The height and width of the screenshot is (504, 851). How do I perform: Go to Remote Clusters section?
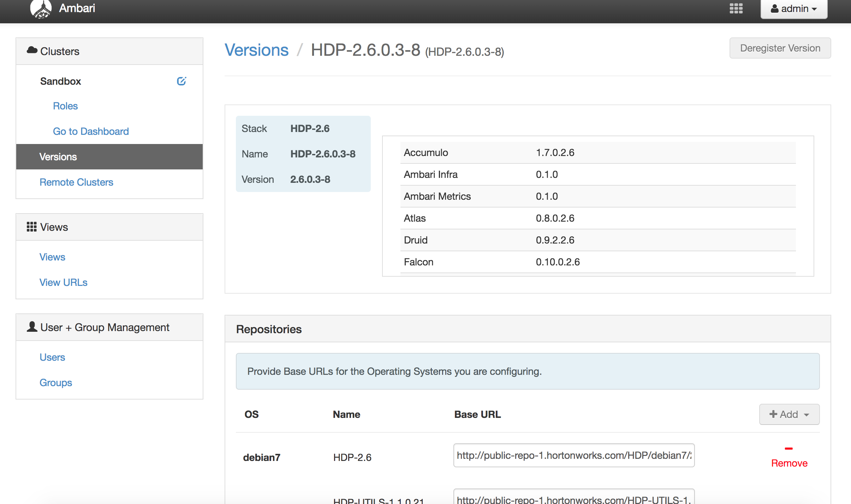[x=76, y=182]
